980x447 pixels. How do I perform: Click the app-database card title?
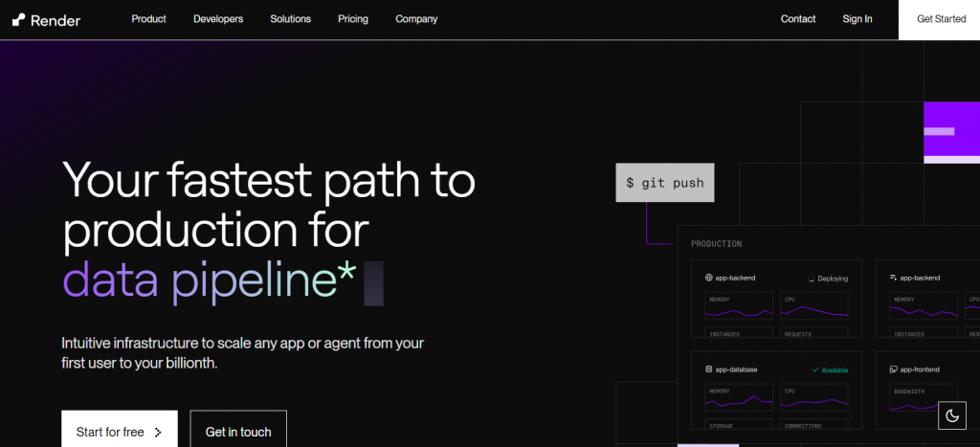pyautogui.click(x=736, y=369)
